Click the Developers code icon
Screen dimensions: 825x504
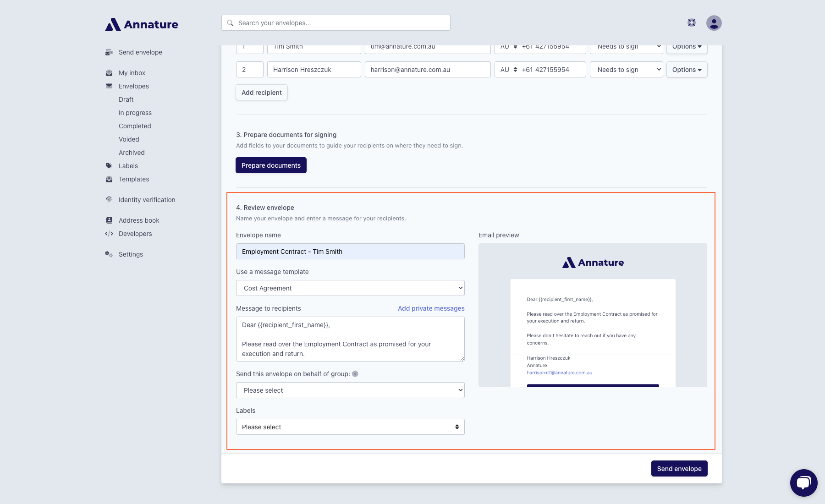pyautogui.click(x=109, y=234)
